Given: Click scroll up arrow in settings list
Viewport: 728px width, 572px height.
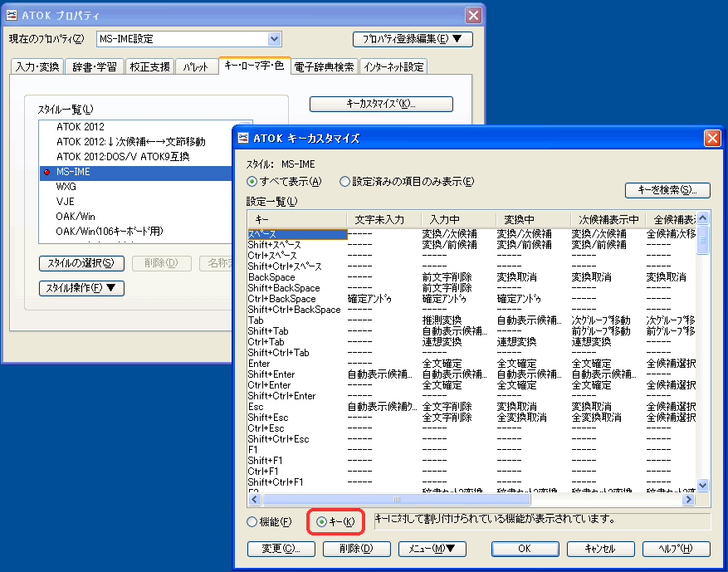Looking at the screenshot, I should pos(703,218).
